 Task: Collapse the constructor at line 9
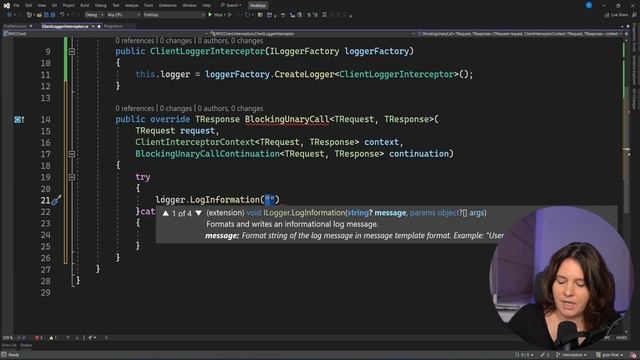point(72,52)
